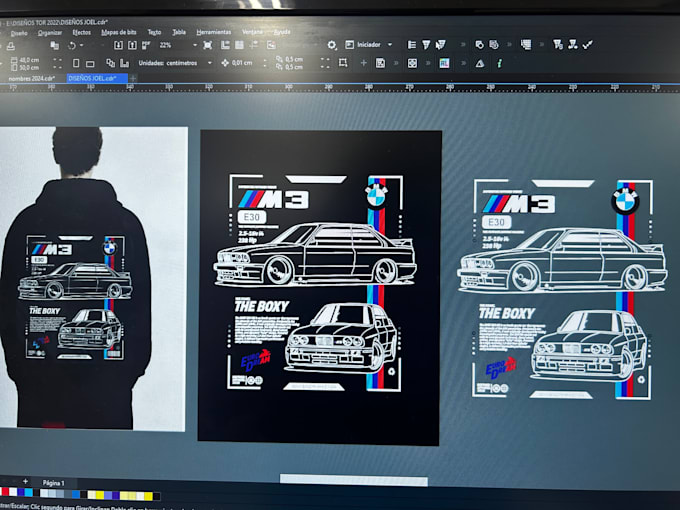Set the page height field 50,0 cm
This screenshot has height=510, width=680.
pos(29,68)
